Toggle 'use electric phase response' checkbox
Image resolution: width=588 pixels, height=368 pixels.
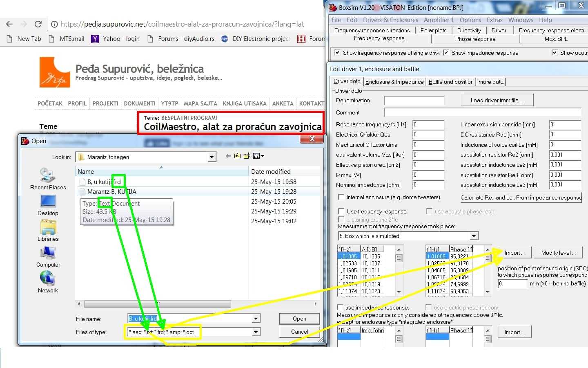(x=428, y=307)
